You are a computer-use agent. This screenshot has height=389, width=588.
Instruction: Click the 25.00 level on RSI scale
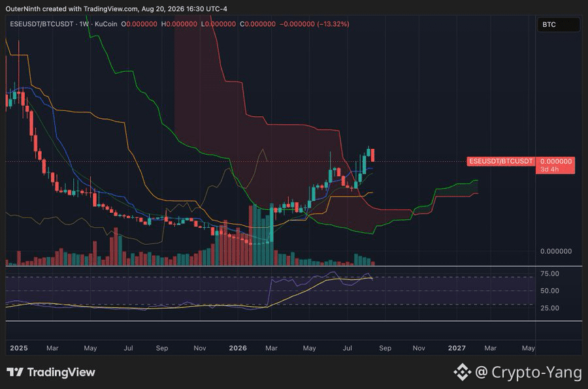[549, 308]
